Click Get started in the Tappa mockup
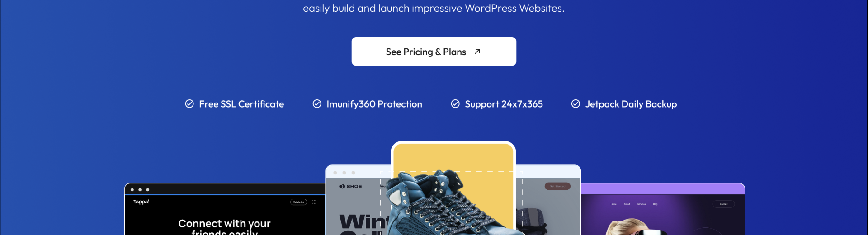 (x=298, y=202)
